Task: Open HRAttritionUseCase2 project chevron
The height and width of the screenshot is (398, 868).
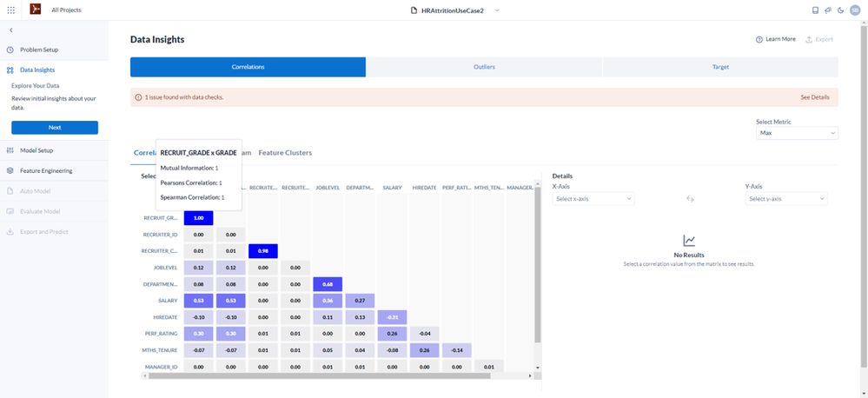Action: [496, 10]
